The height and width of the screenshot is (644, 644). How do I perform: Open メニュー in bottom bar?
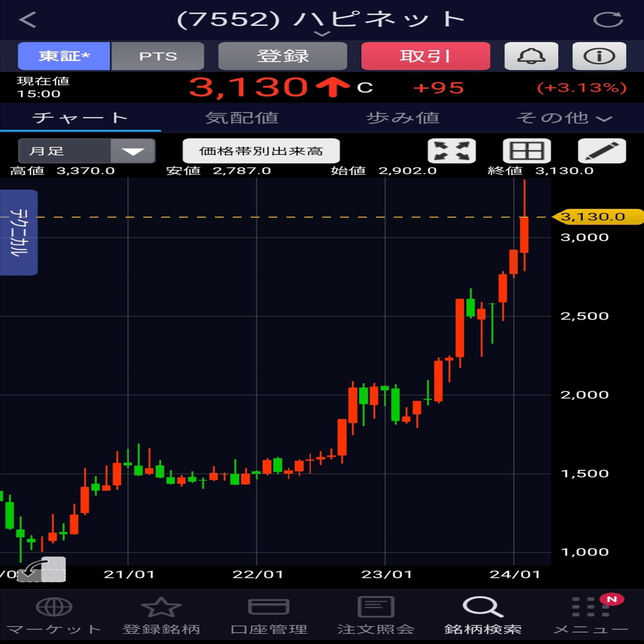(x=590, y=615)
